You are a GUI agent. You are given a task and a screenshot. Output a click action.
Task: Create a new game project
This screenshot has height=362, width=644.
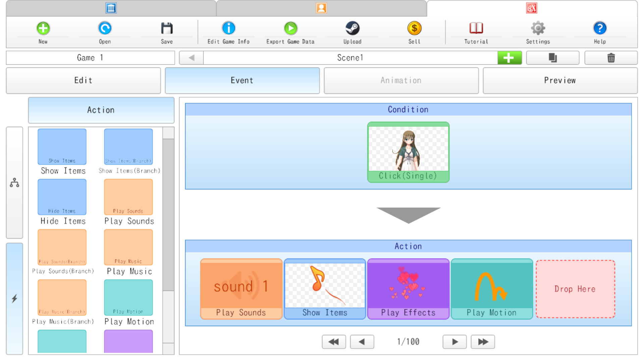43,32
